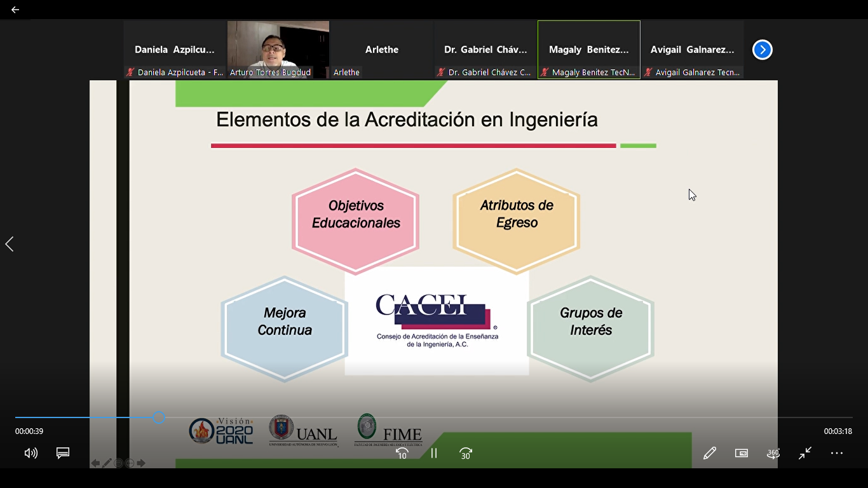
Task: Seek to the middle of the progress bar
Action: pyautogui.click(x=434, y=417)
